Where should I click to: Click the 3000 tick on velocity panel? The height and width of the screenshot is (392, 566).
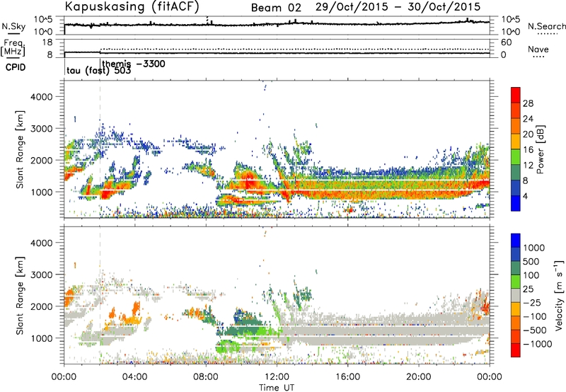click(41, 275)
